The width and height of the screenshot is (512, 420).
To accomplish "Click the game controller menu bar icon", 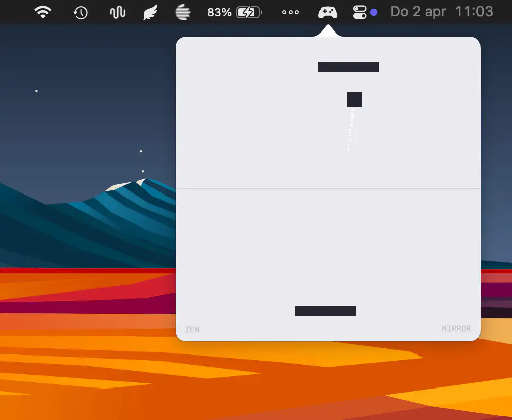I will pos(328,12).
